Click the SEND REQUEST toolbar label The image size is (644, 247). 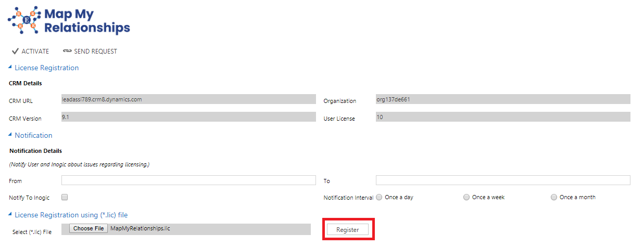click(96, 51)
